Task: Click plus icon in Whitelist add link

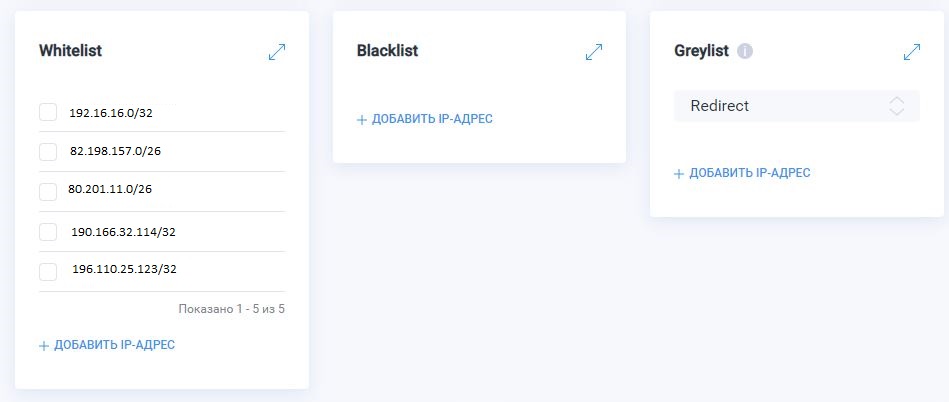Action: tap(44, 346)
